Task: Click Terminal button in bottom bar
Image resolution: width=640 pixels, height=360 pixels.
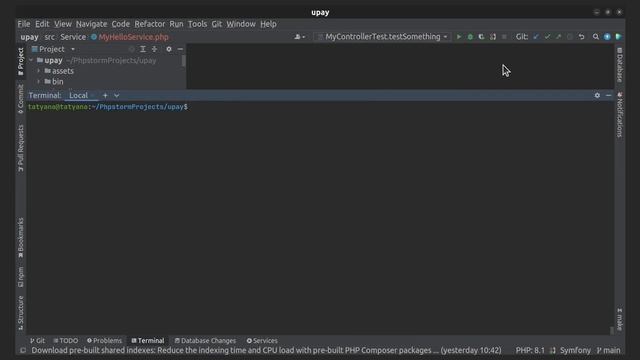Action: [x=148, y=340]
